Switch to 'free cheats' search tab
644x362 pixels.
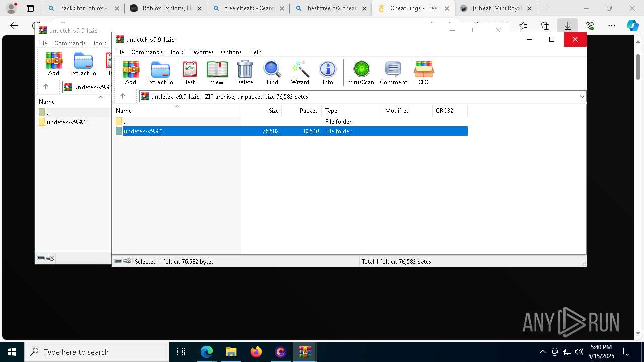249,8
